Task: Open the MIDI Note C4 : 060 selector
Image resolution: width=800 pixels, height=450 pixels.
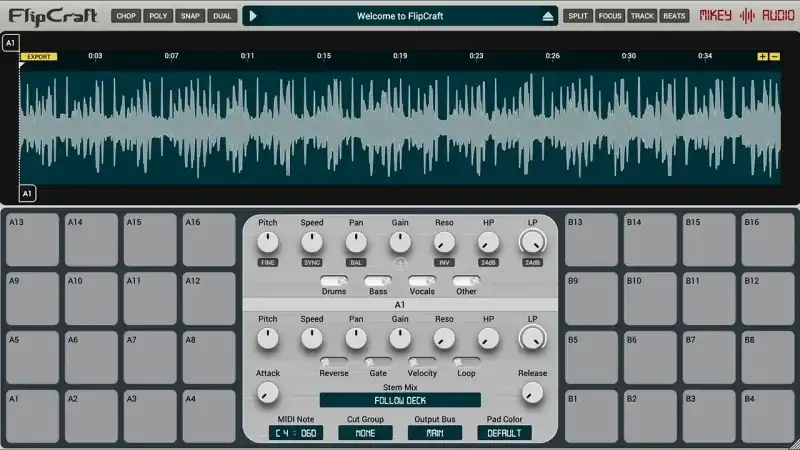Action: click(296, 433)
